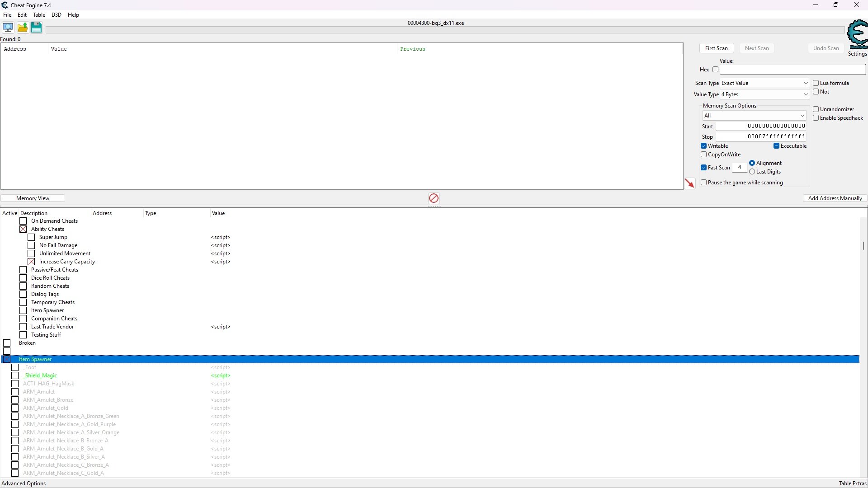Toggle the crossed Ability Cheats activation box
The height and width of the screenshot is (488, 868).
coord(23,229)
